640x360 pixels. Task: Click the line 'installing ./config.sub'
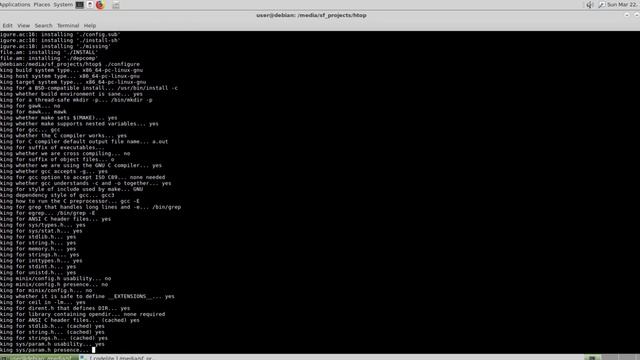point(60,34)
